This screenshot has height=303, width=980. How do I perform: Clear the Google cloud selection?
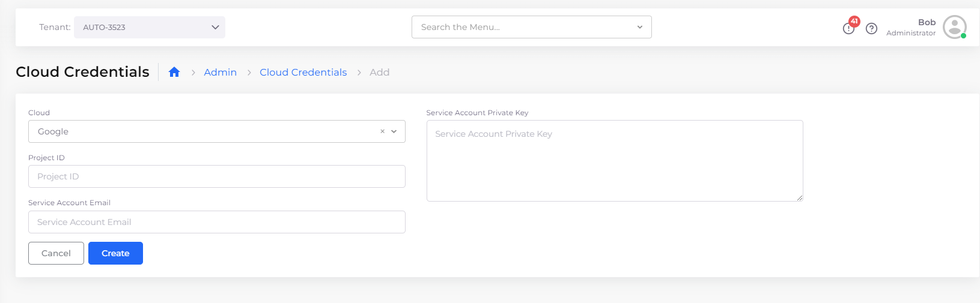382,131
